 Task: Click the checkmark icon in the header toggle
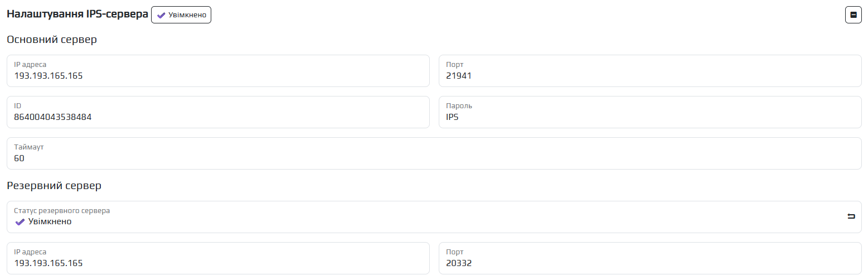(x=161, y=15)
